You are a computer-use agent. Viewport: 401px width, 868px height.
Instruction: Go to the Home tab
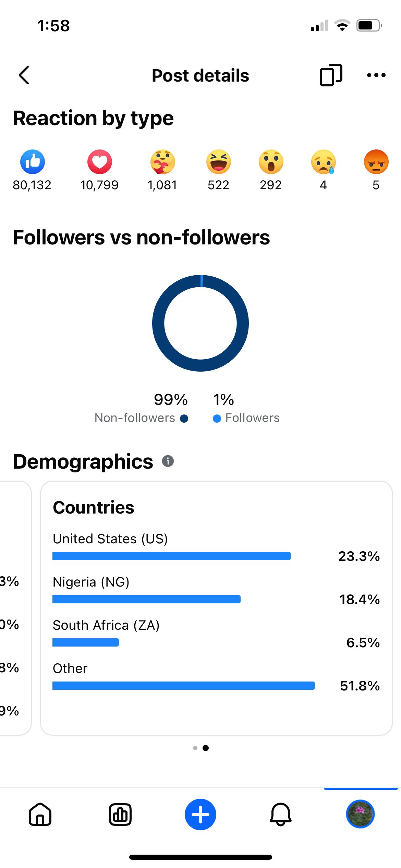(40, 815)
